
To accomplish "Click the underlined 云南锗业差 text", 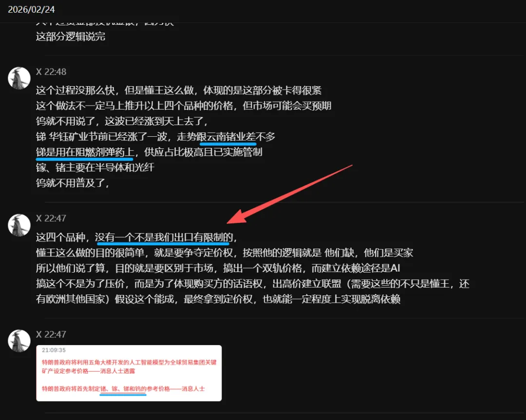I will [231, 137].
